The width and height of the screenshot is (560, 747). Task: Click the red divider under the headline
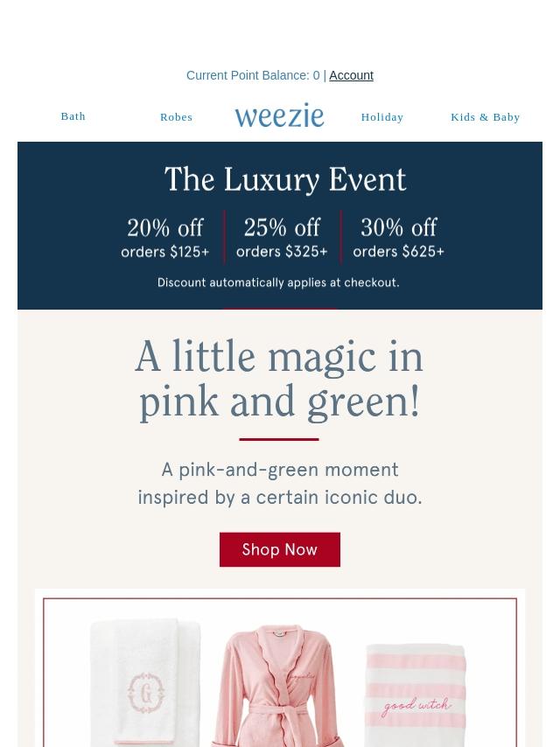tap(279, 439)
